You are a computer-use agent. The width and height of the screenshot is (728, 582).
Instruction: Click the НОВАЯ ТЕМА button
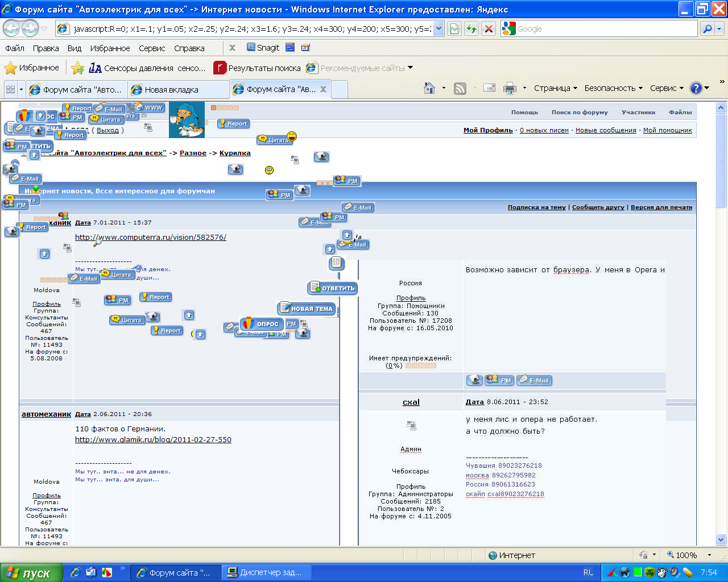pos(307,309)
